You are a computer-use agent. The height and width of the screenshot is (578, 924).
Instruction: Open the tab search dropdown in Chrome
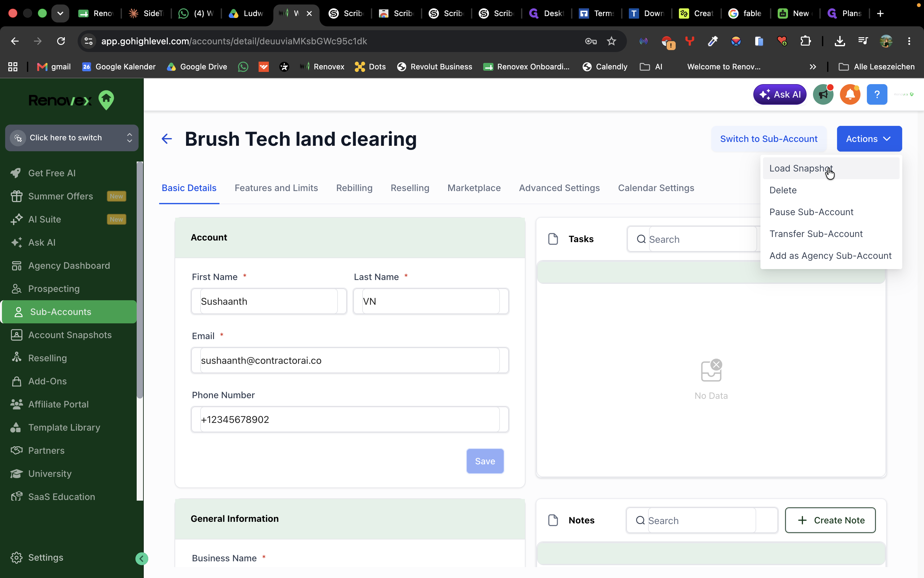tap(60, 13)
